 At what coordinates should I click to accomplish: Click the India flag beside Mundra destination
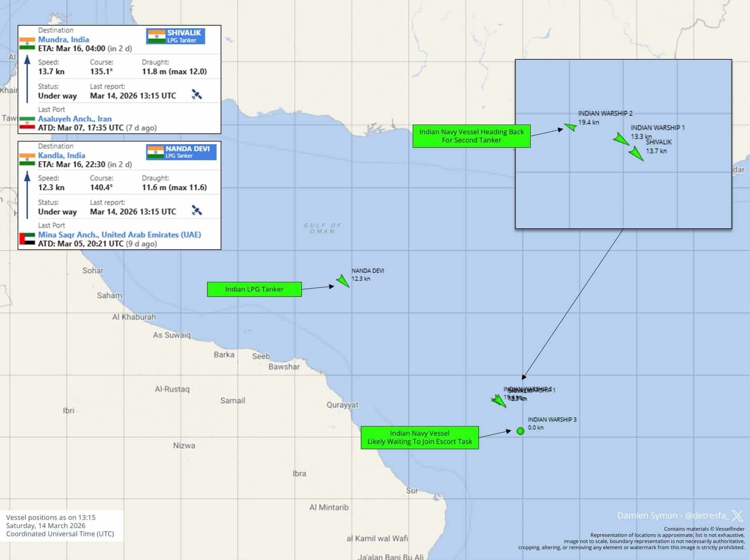[x=27, y=43]
